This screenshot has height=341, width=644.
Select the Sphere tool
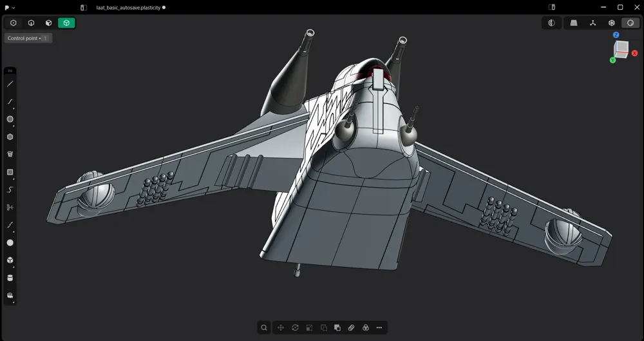pos(10,242)
